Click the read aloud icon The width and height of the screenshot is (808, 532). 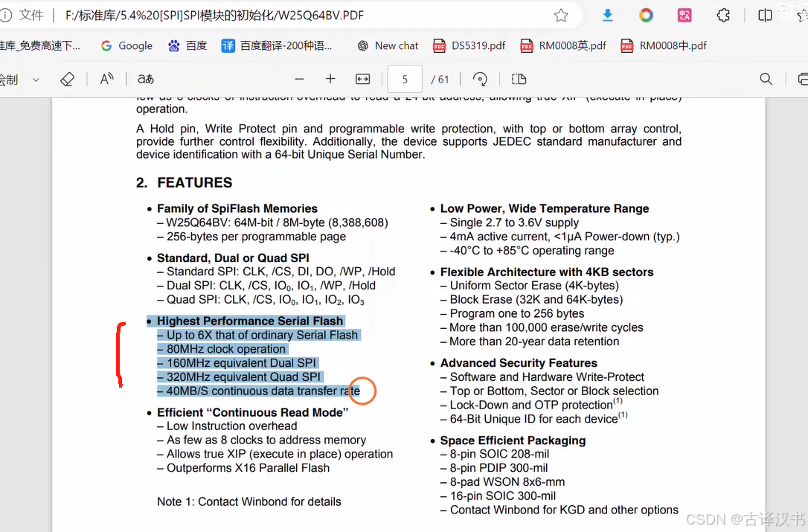(106, 80)
